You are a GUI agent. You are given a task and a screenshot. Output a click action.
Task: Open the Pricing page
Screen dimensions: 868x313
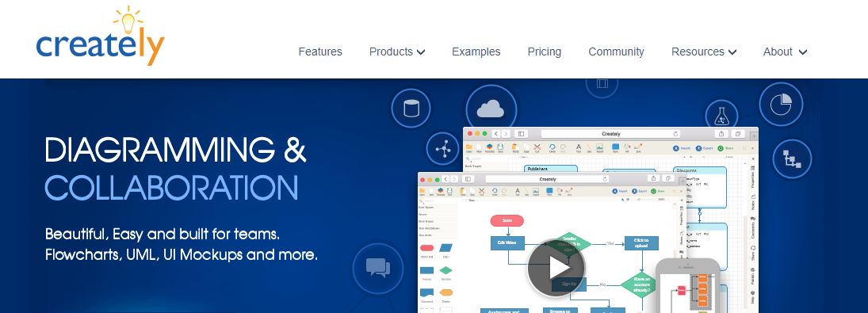pos(544,52)
